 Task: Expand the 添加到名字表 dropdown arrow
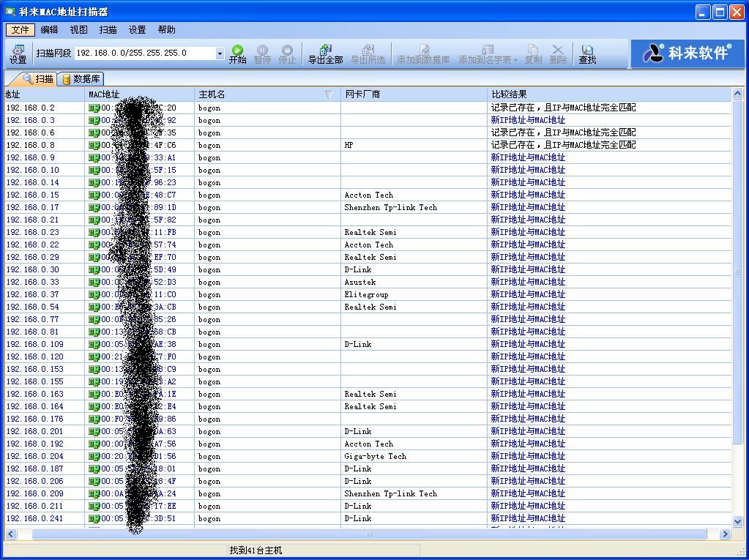point(515,60)
